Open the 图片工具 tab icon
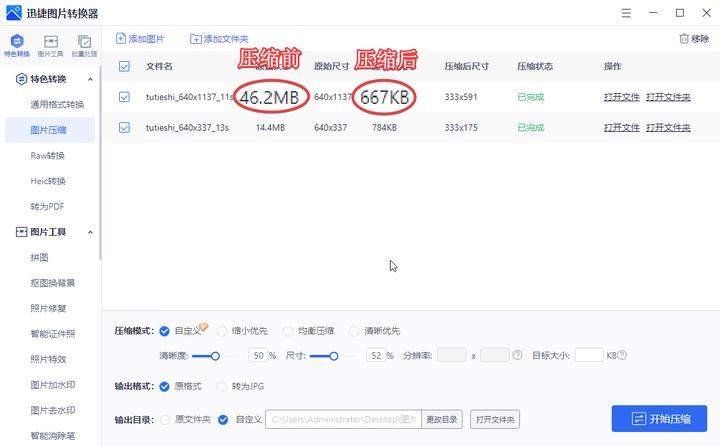The image size is (720, 446). click(51, 41)
